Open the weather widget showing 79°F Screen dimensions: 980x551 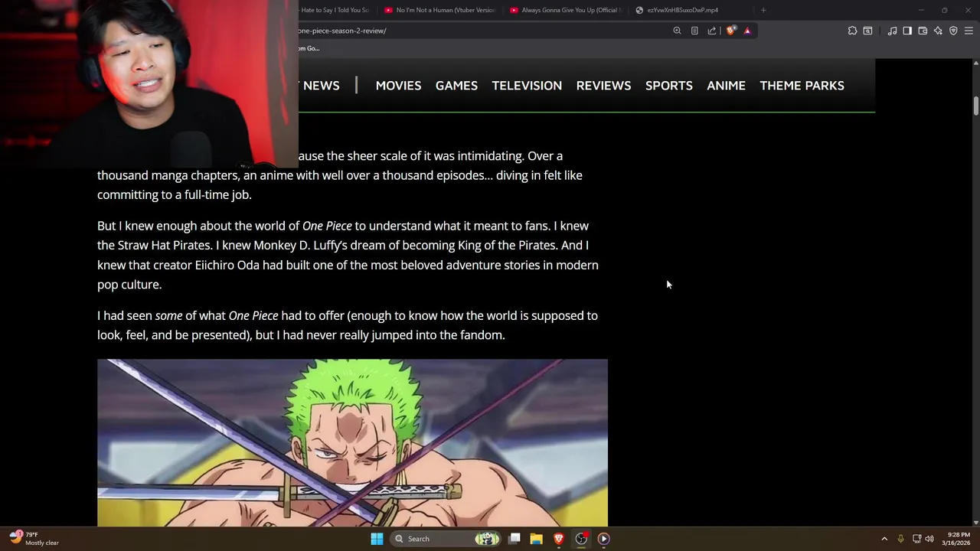pos(34,539)
